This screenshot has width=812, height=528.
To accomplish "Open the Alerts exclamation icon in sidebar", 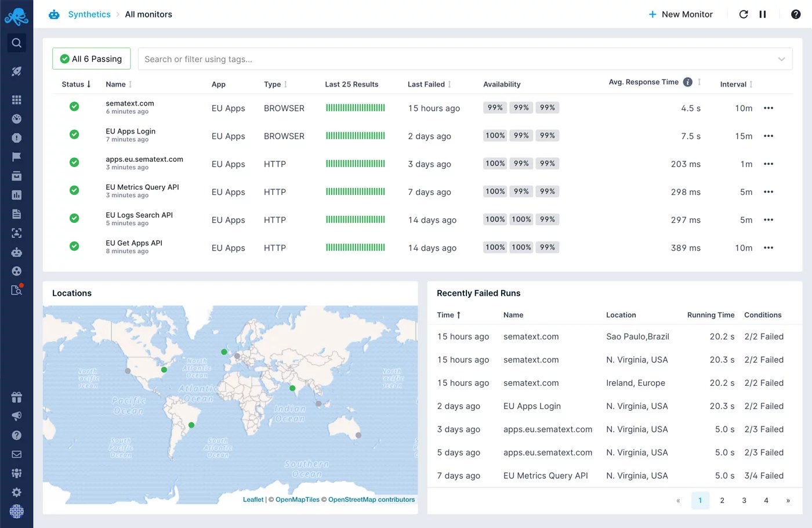I will coord(17,138).
